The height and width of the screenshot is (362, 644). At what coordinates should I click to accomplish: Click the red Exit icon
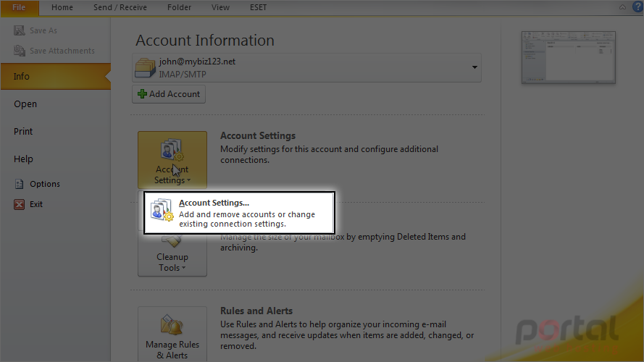coord(20,204)
